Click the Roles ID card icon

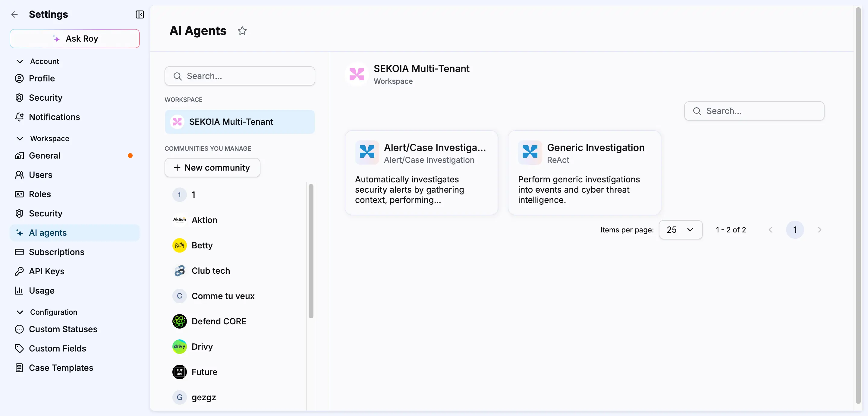click(19, 194)
